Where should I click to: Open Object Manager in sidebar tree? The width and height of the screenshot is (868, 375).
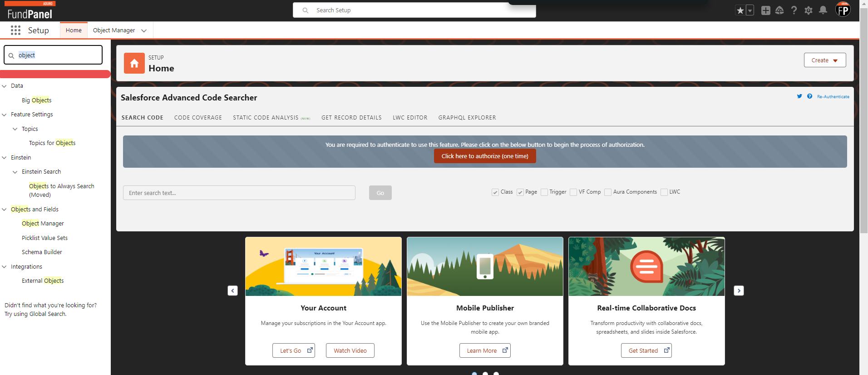coord(43,223)
